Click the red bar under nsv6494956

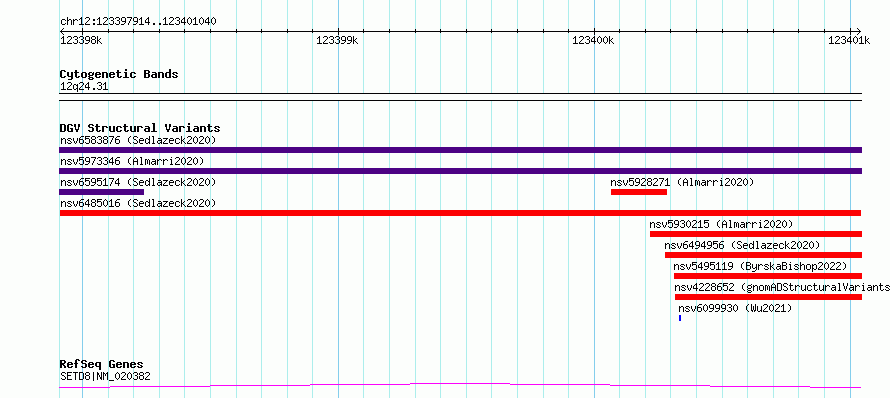763,255
